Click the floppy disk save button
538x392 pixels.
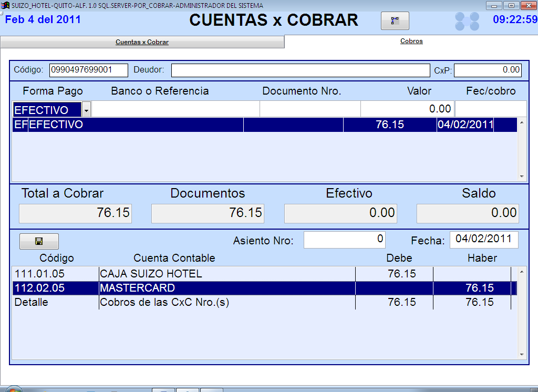tap(39, 241)
